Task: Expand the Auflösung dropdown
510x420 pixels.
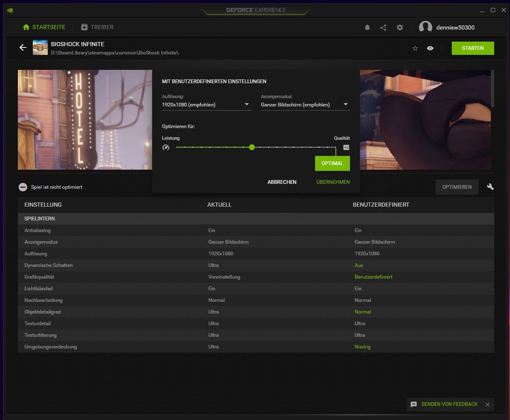Action: coord(206,105)
